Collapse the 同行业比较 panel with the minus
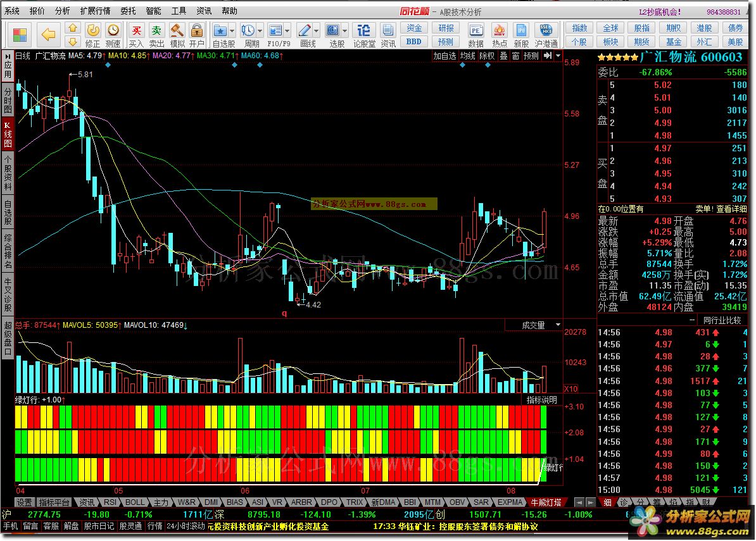Screen dimensions: 756x541 (692, 320)
